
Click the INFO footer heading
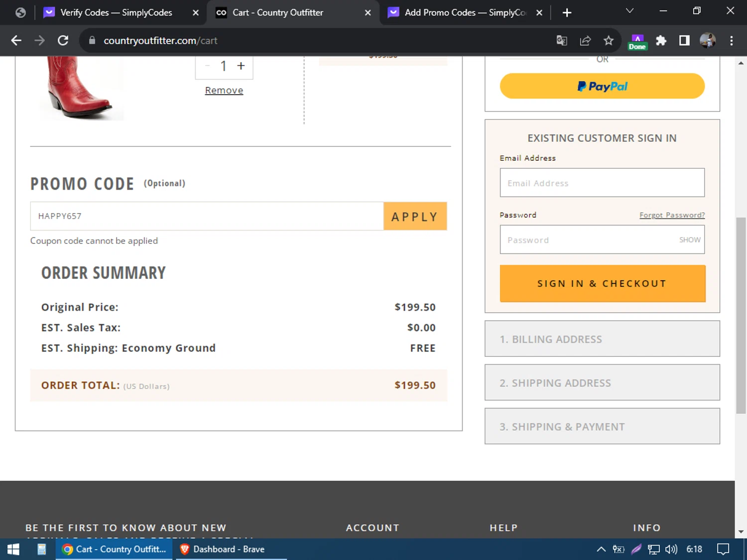pyautogui.click(x=646, y=528)
